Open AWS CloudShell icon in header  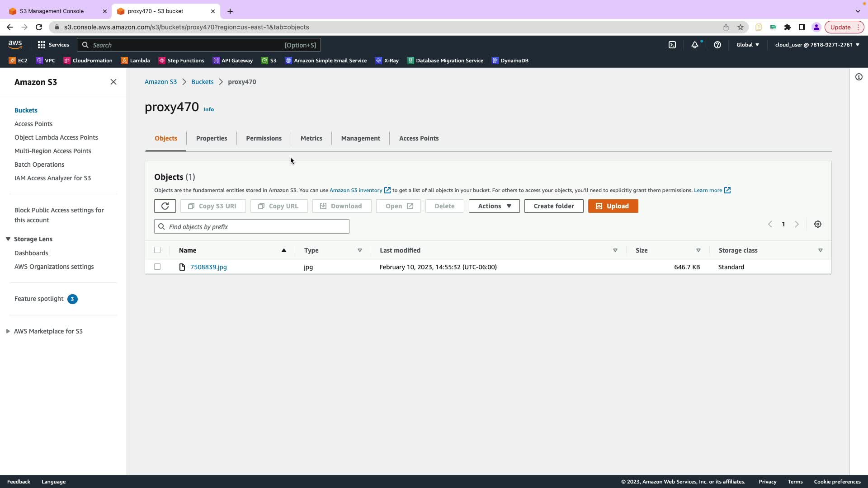click(x=672, y=45)
